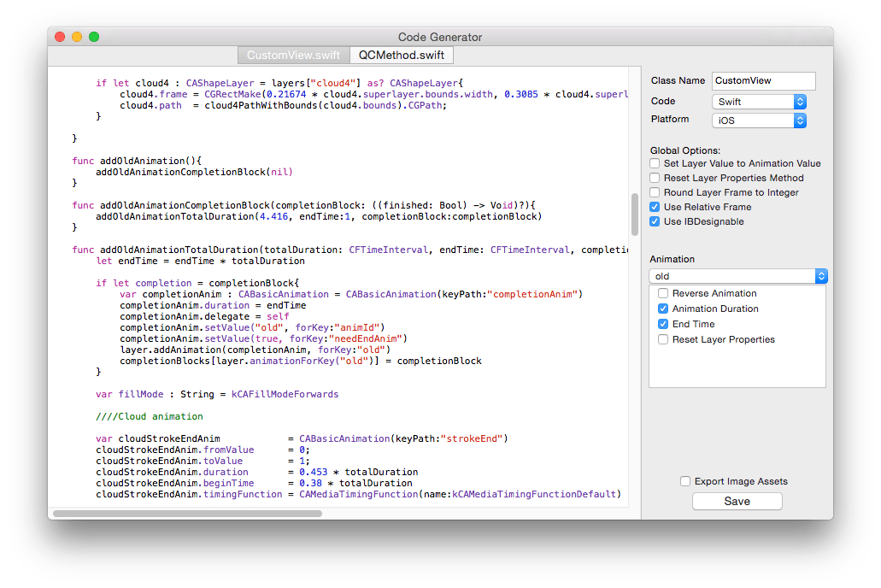Disable Use IBDesignable
The width and height of the screenshot is (881, 588).
click(654, 221)
